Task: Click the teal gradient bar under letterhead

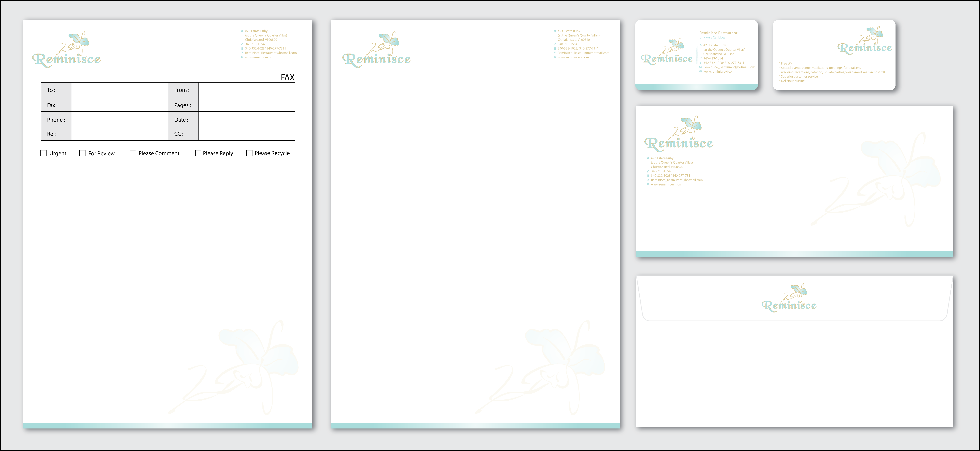Action: coord(475,426)
